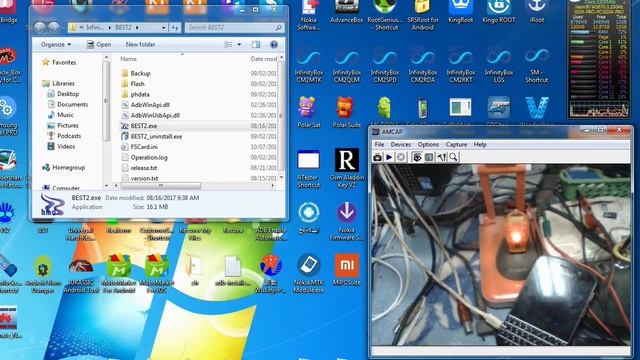The width and height of the screenshot is (640, 360).
Task: Click AMCAP stop capture button
Action: point(401,157)
